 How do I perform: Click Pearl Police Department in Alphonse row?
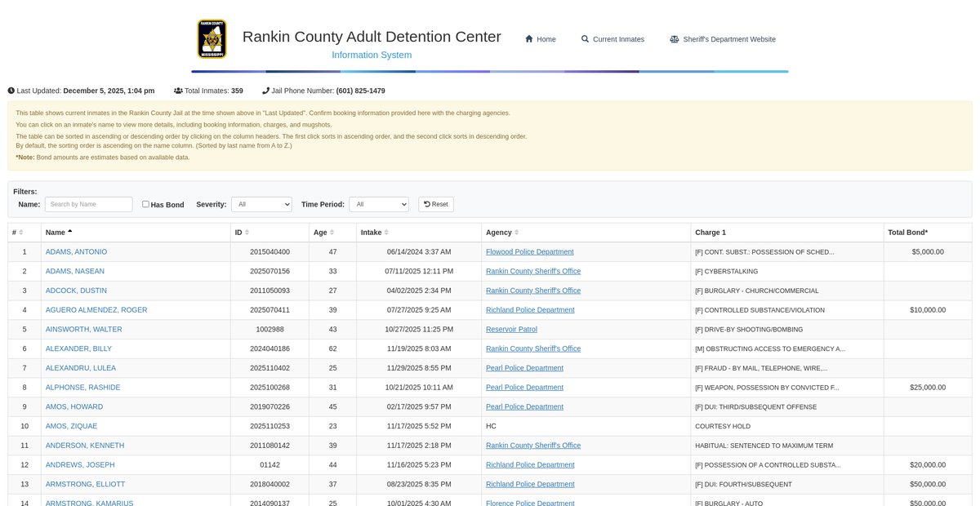[x=524, y=388]
